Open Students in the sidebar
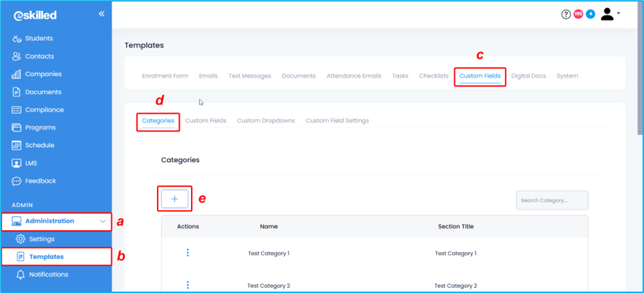Screen dimensions: 644x293 [39, 39]
